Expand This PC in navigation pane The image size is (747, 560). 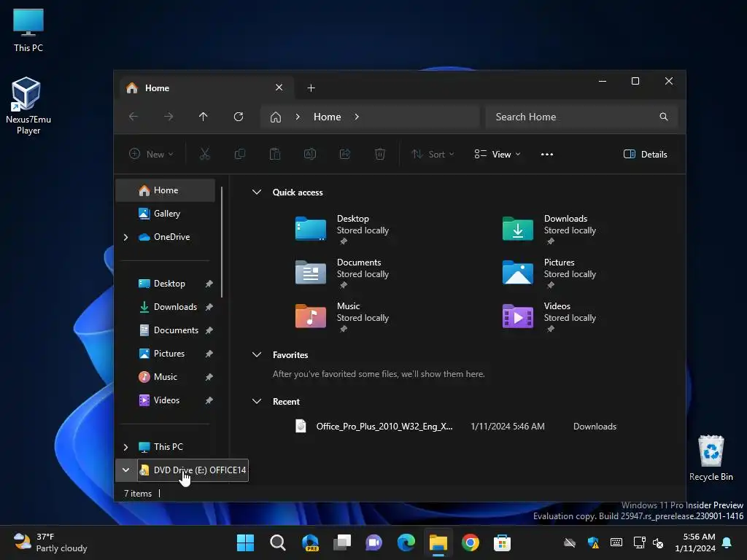[125, 447]
